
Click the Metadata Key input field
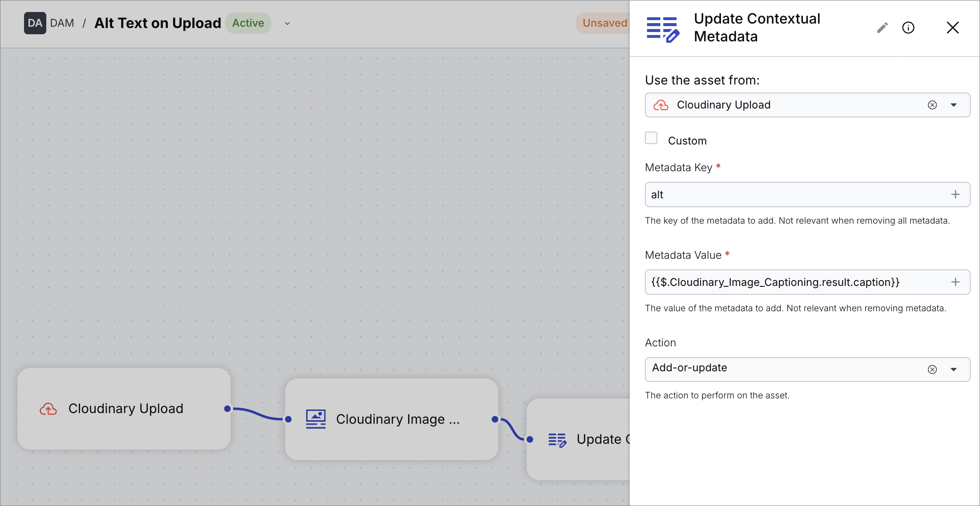(807, 194)
